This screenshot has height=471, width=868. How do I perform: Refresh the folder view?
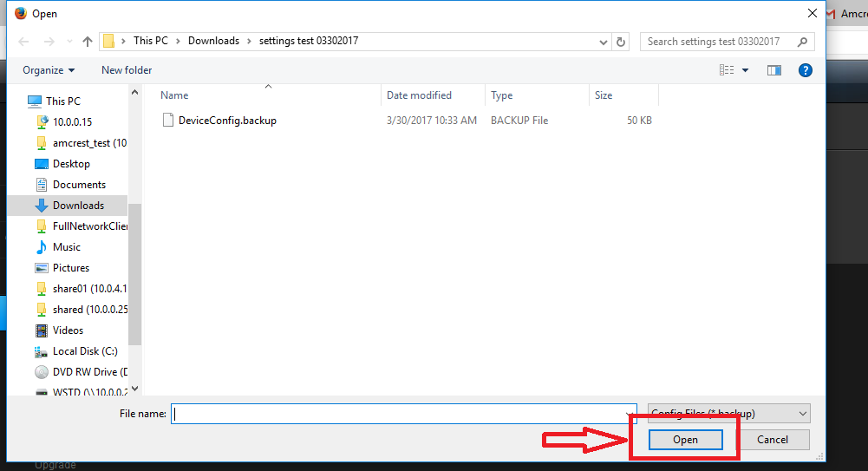point(621,42)
